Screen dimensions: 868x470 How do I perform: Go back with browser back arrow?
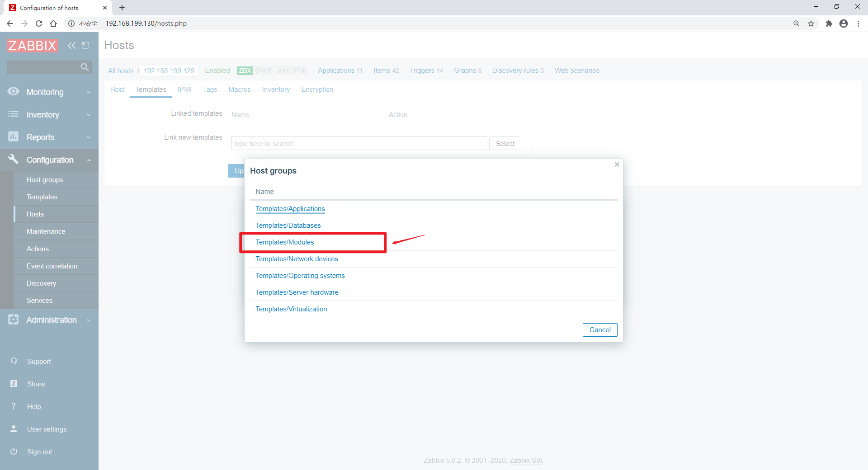click(10, 23)
